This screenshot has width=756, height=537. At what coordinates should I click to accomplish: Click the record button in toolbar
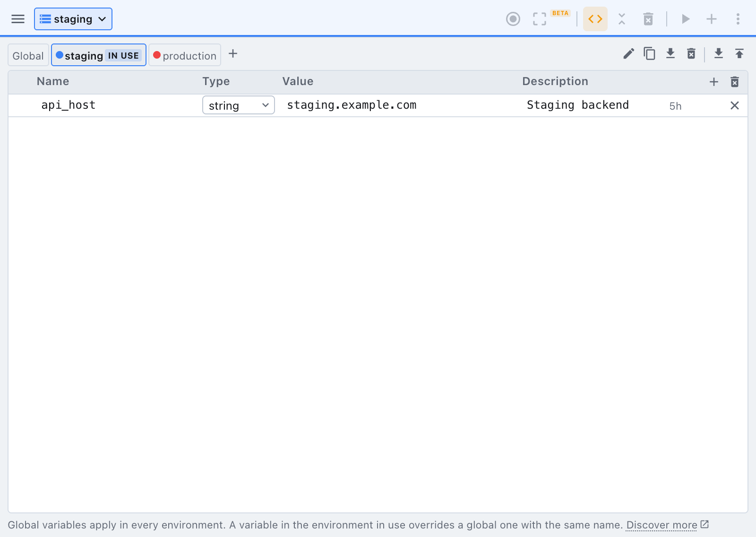513,19
